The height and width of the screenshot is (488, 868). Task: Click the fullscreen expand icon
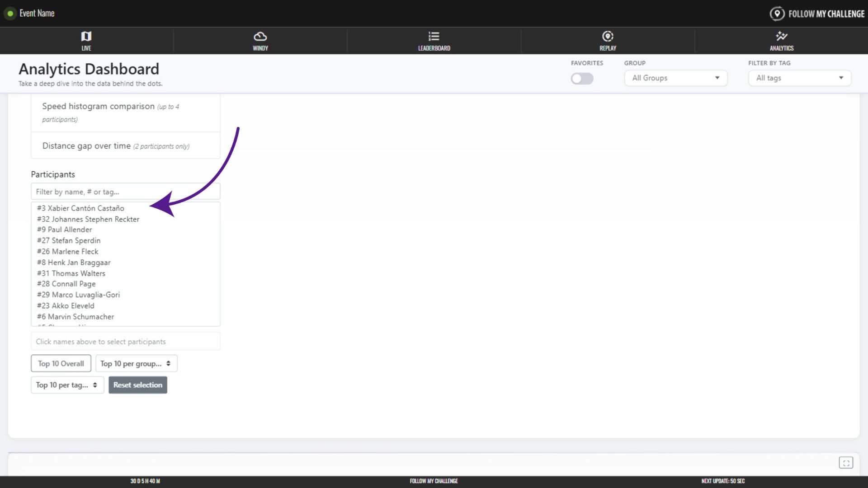(x=846, y=463)
